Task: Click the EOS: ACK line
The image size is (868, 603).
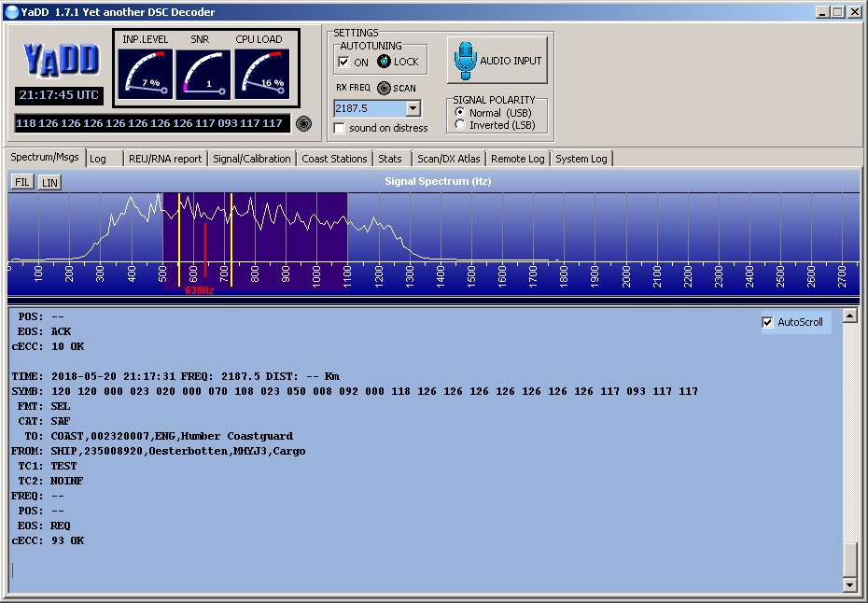Action: [x=44, y=331]
